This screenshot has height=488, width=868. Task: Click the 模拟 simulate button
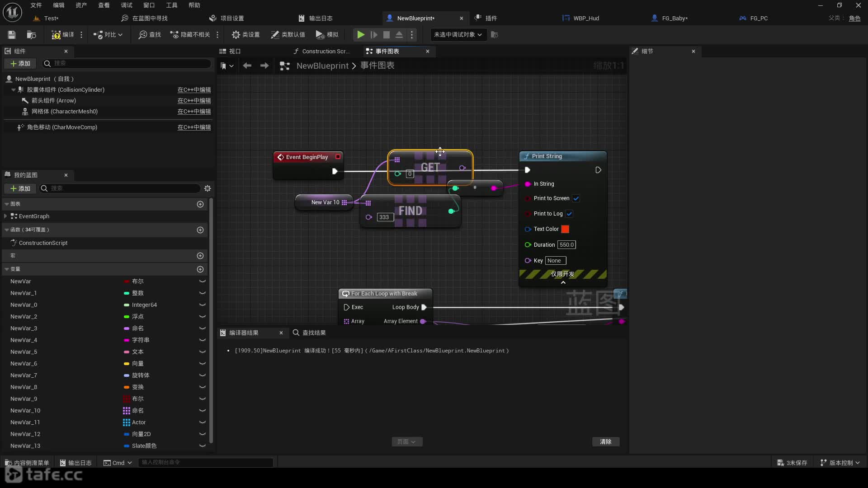coord(327,35)
